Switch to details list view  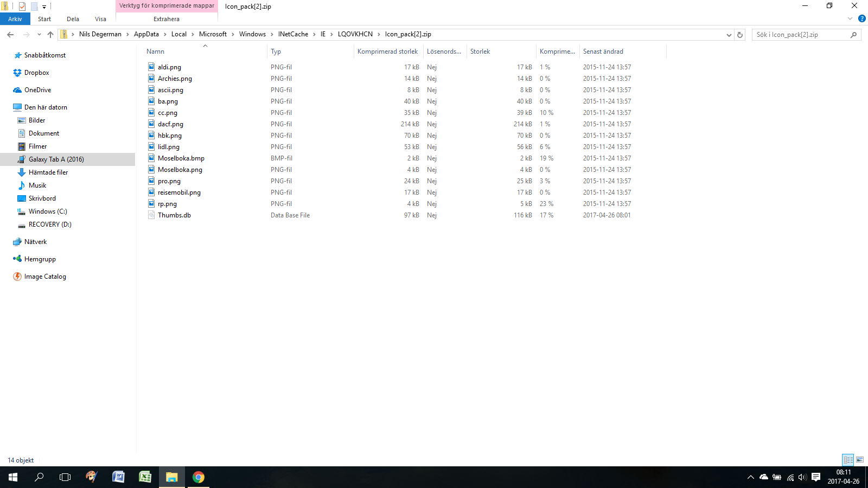[x=848, y=460]
